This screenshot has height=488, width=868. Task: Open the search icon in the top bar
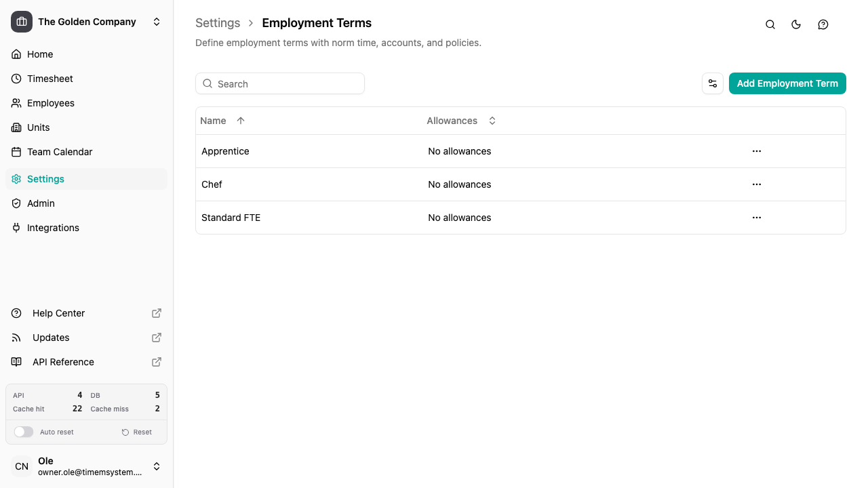coord(770,24)
